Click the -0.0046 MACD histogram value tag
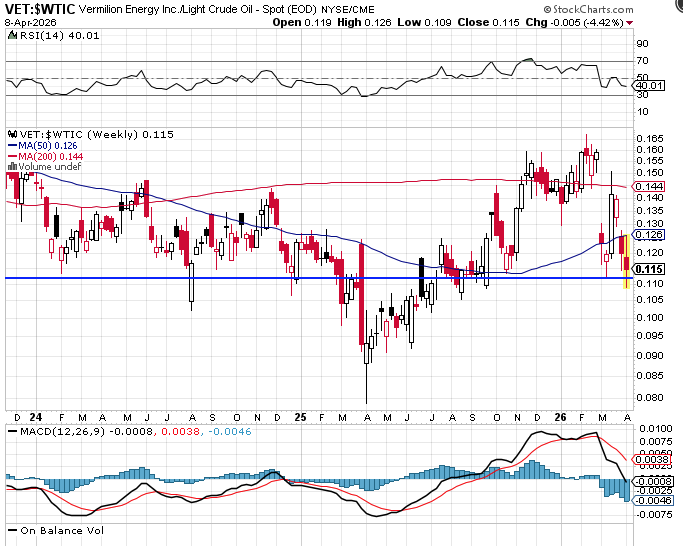The width and height of the screenshot is (683, 546). click(x=652, y=500)
